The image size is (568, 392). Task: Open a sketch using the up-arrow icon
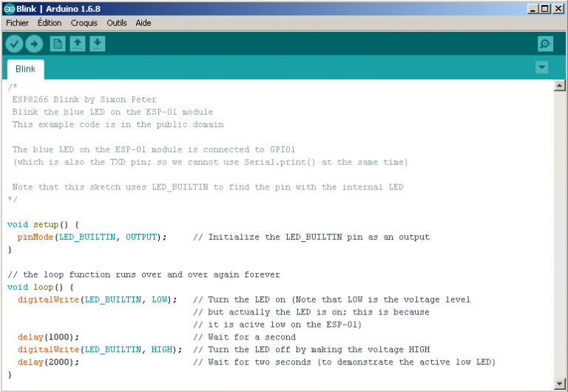click(77, 44)
